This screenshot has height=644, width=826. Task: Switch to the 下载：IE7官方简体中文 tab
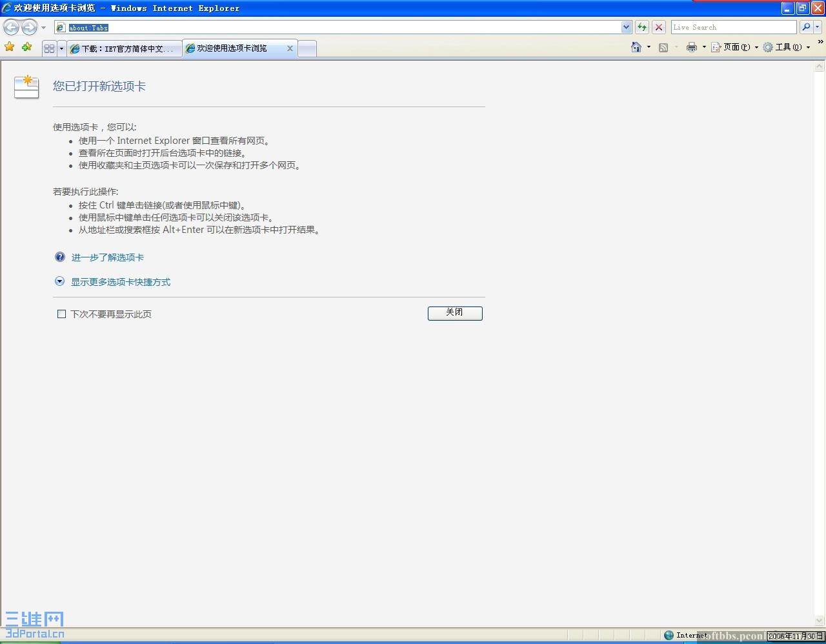click(x=125, y=48)
